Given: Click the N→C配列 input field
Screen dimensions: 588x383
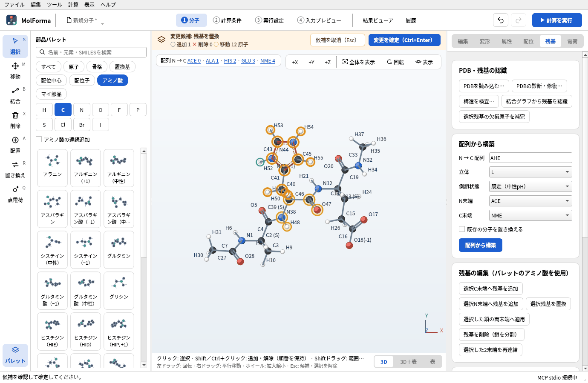Looking at the screenshot, I should pyautogui.click(x=530, y=158).
